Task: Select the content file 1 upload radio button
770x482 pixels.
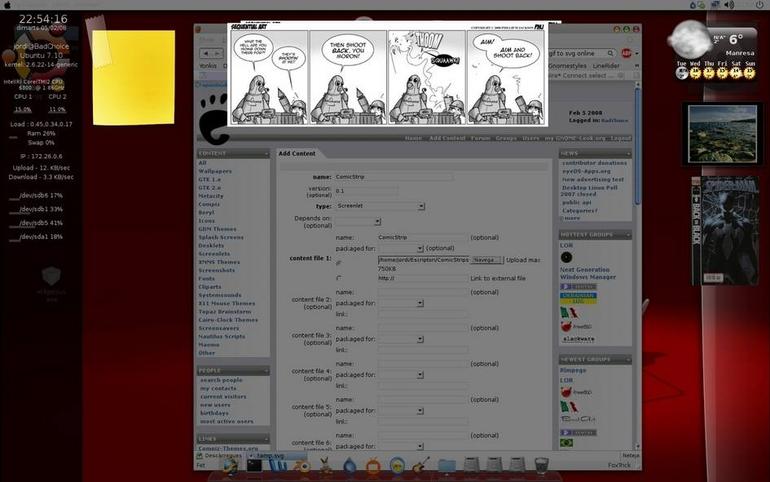Action: 338,264
